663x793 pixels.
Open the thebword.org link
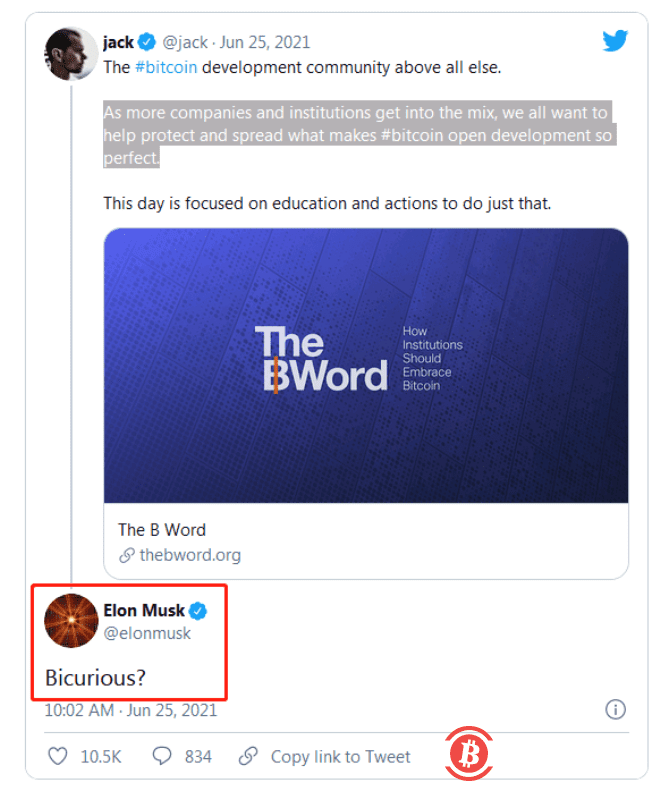point(190,555)
